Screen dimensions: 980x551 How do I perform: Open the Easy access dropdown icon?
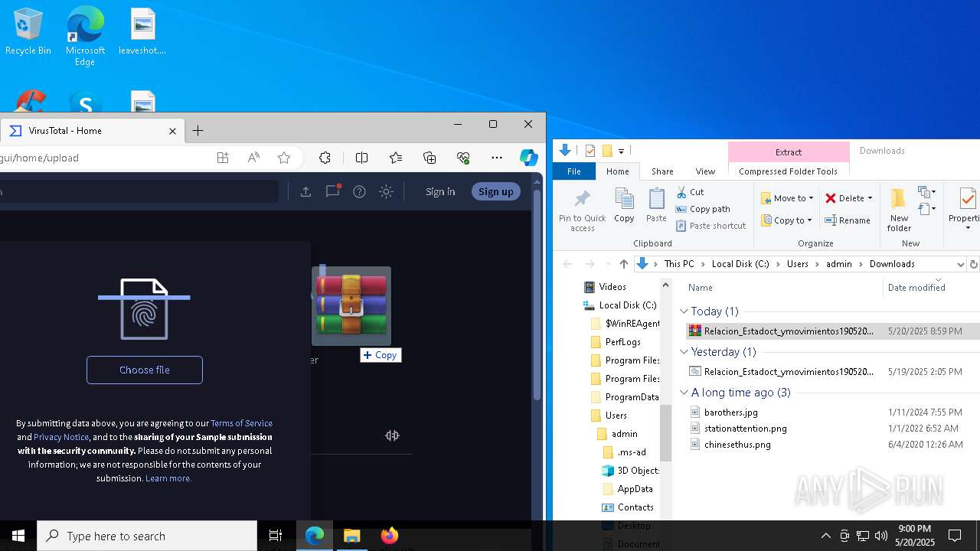[x=927, y=209]
